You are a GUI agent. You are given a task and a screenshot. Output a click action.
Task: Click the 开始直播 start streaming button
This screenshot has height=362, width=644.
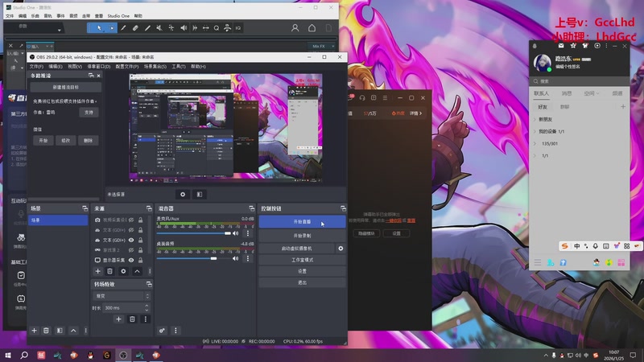302,222
